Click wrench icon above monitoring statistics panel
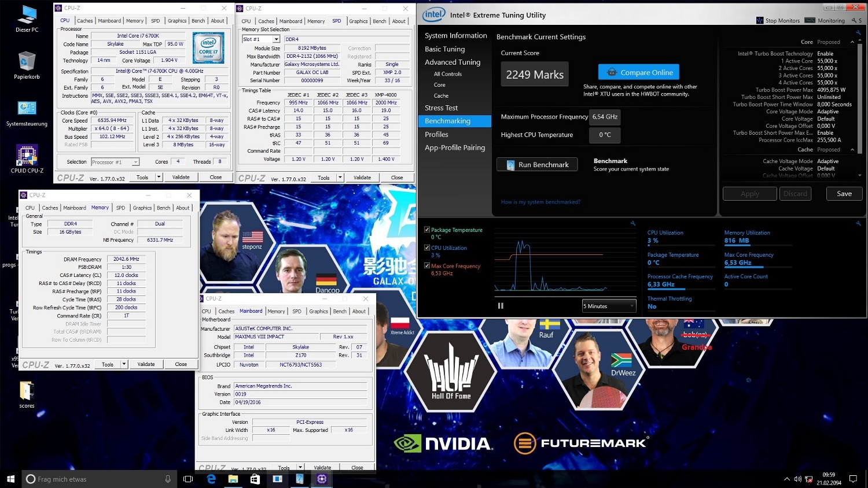The height and width of the screenshot is (488, 868). click(x=858, y=223)
